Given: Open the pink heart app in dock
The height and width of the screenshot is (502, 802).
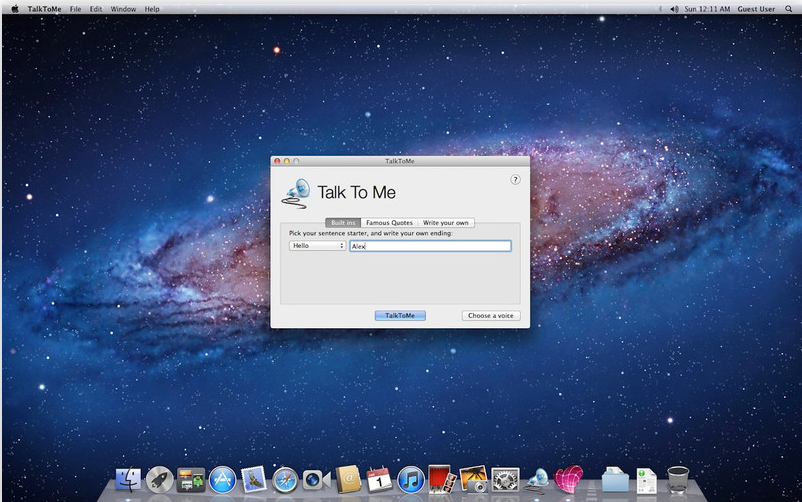Looking at the screenshot, I should 569,479.
